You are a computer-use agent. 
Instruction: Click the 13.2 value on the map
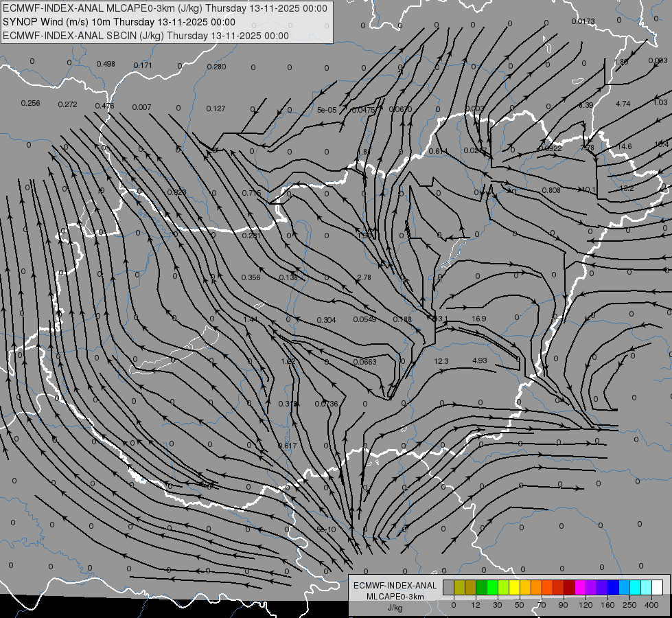626,188
